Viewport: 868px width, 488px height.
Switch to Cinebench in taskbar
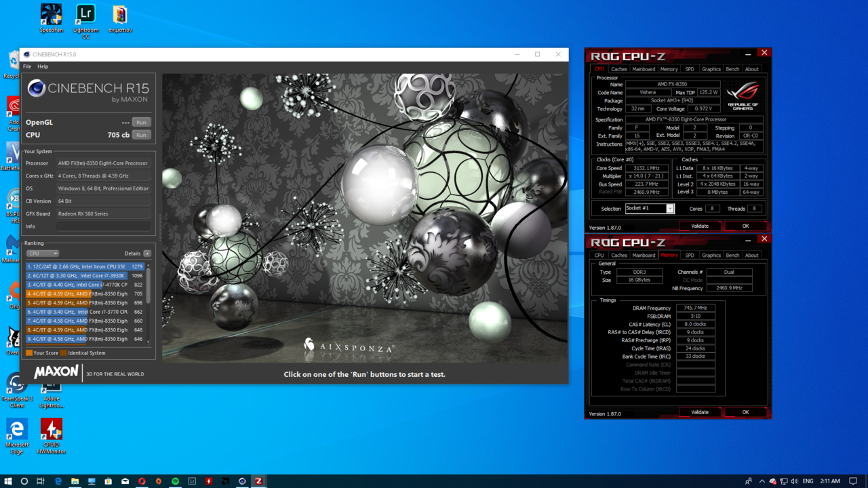(242, 481)
